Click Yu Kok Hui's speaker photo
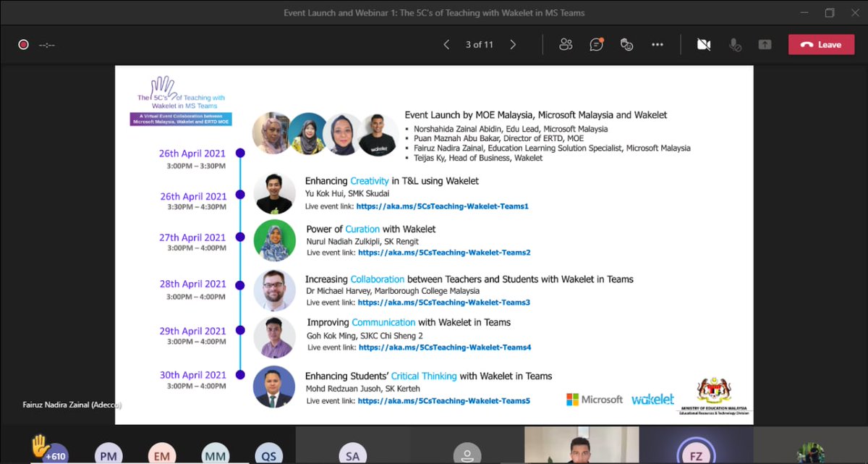This screenshot has height=464, width=868. point(275,194)
